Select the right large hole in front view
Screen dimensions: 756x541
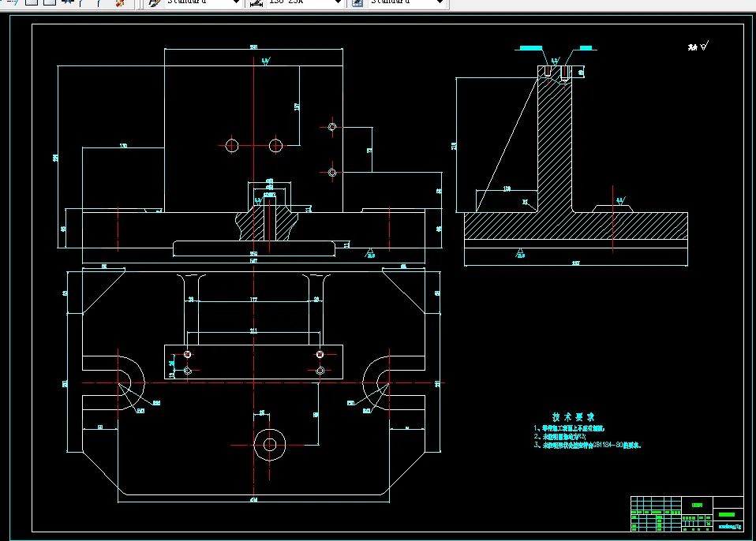click(x=275, y=145)
